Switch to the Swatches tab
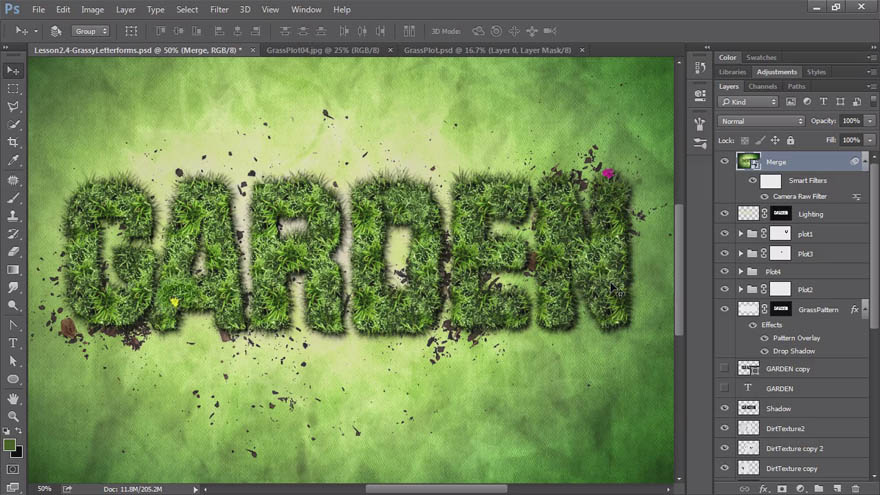Viewport: 880px width, 495px height. coord(761,57)
